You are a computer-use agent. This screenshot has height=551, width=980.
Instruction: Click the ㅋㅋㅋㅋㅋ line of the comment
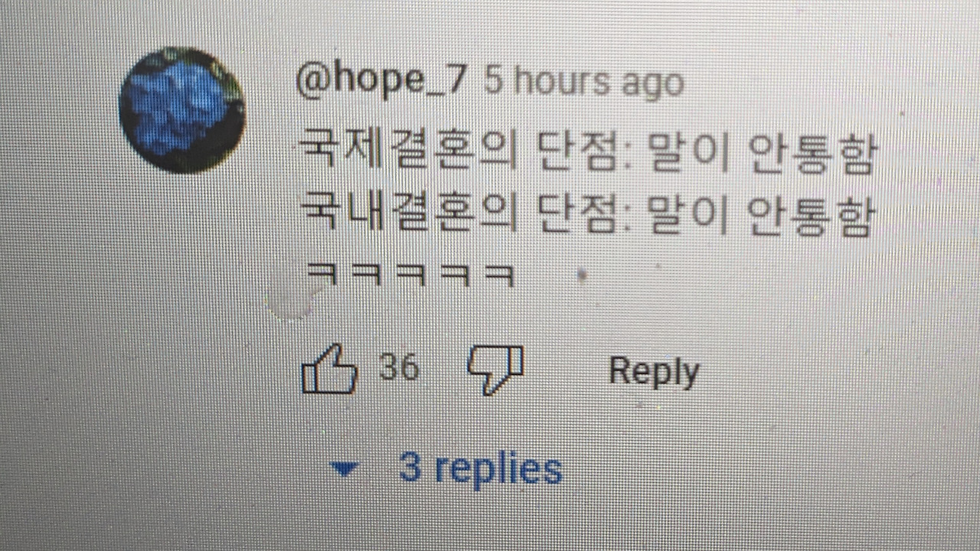(409, 273)
